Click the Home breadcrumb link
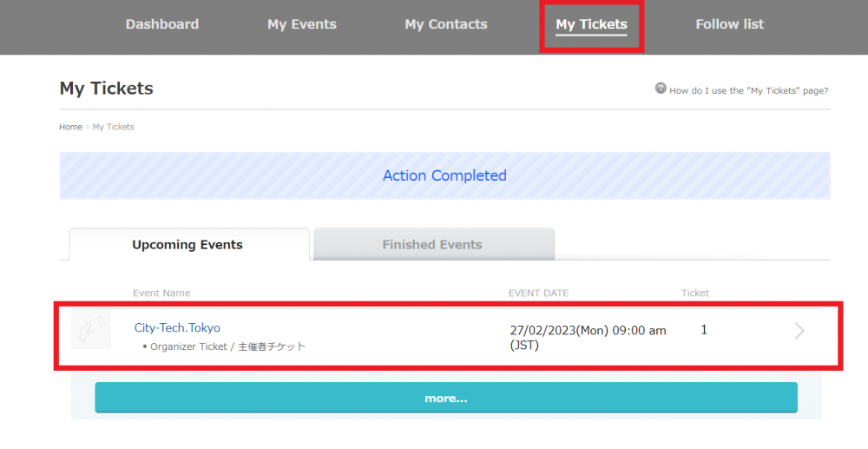This screenshot has height=449, width=868. [x=70, y=127]
